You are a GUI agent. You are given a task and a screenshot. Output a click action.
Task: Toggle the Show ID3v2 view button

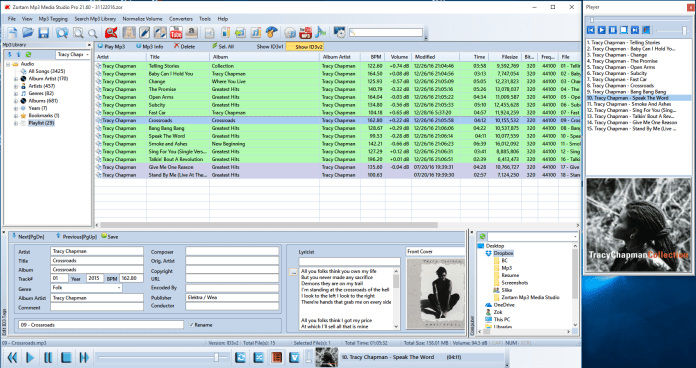tap(308, 47)
